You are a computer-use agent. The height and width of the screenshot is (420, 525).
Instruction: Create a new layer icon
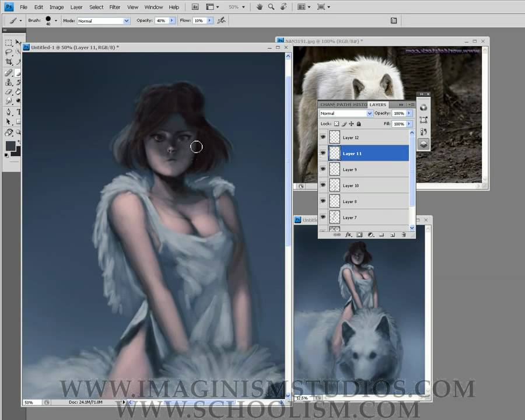393,235
